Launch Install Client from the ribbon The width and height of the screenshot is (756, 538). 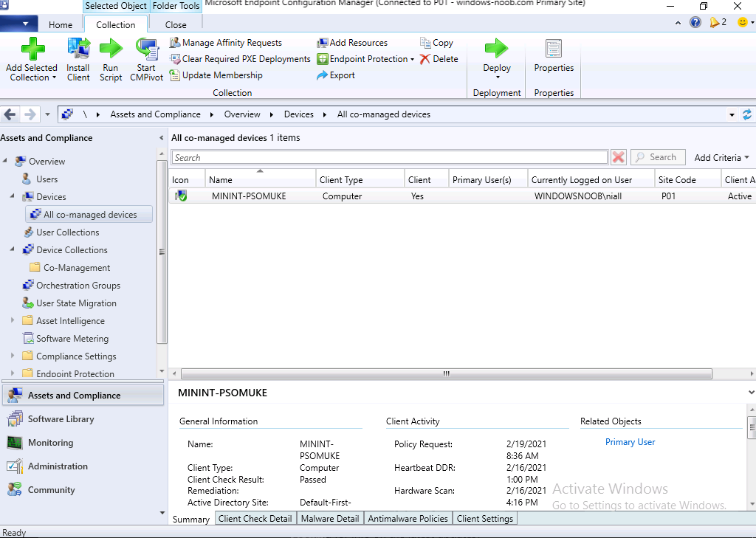(x=78, y=60)
